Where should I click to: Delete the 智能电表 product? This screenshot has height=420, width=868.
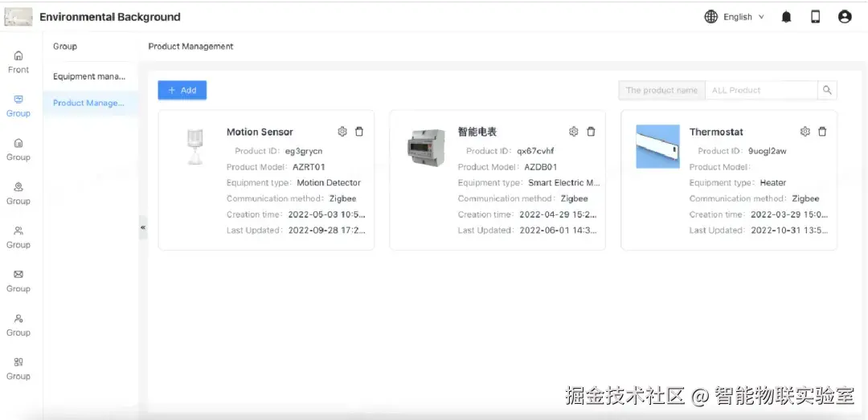pos(592,132)
